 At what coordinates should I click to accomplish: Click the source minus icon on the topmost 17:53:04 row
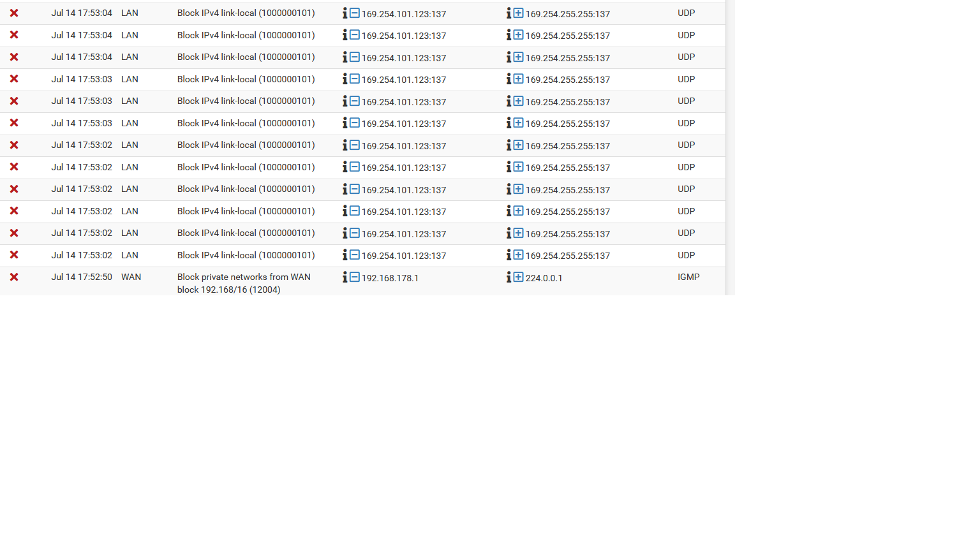click(x=355, y=13)
